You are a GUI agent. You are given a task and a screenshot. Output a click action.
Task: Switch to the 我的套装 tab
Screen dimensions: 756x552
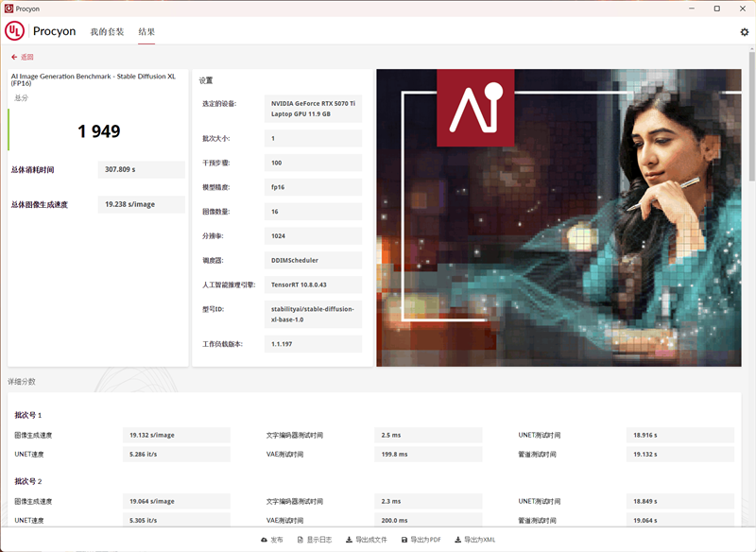point(107,32)
